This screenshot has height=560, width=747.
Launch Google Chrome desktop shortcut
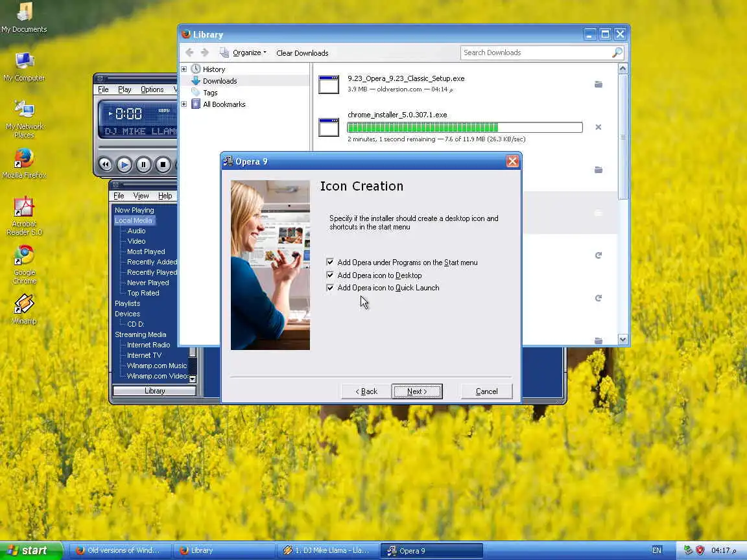[24, 264]
